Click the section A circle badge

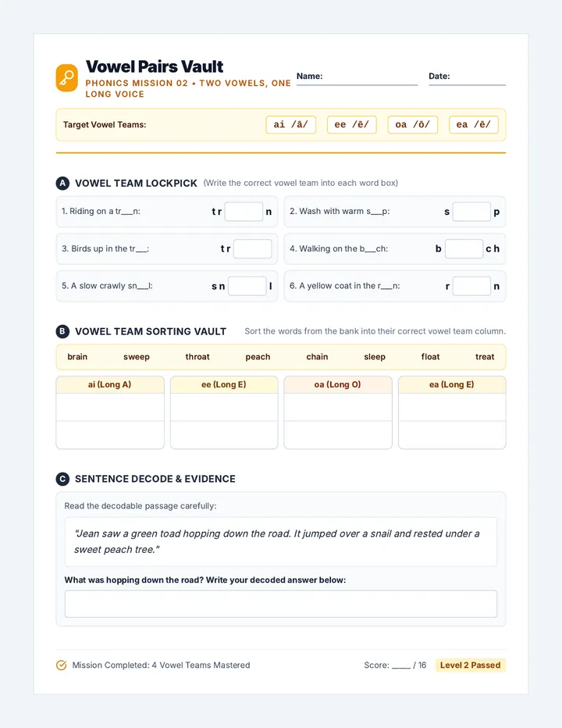pos(62,183)
